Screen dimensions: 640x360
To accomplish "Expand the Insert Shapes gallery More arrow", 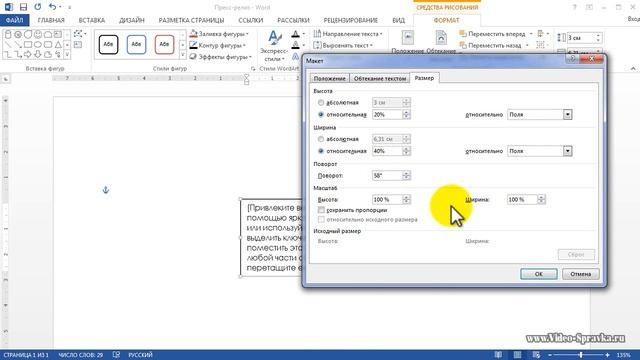I will point(67,55).
